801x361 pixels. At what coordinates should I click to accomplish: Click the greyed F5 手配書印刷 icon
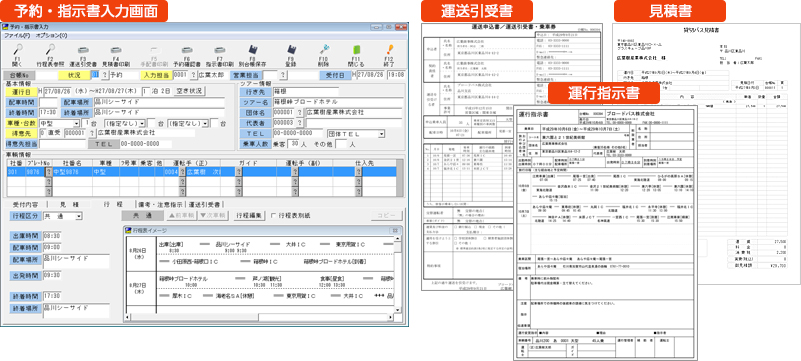pyautogui.click(x=154, y=51)
